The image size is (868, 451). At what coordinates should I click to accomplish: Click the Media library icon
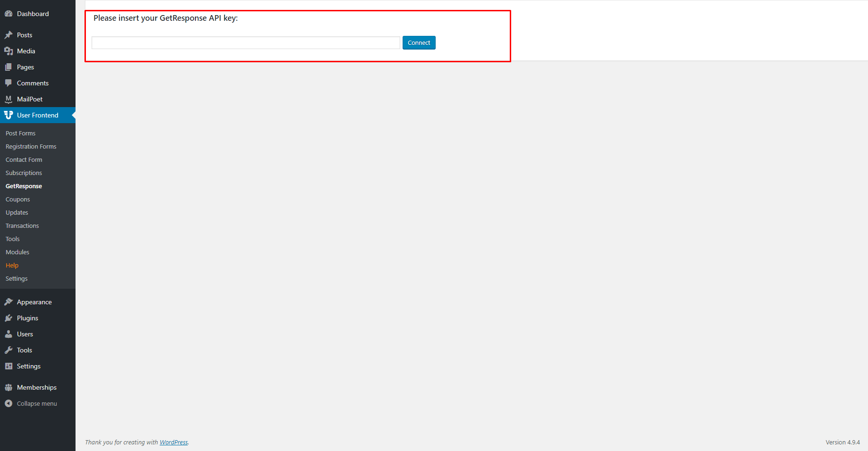pyautogui.click(x=8, y=51)
